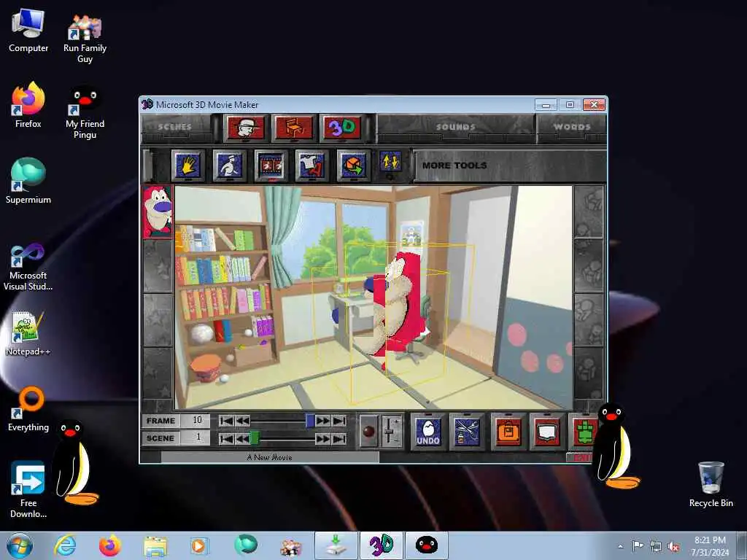Open My Friend Pingu desktop shortcut
This screenshot has width=747, height=560.
85,112
